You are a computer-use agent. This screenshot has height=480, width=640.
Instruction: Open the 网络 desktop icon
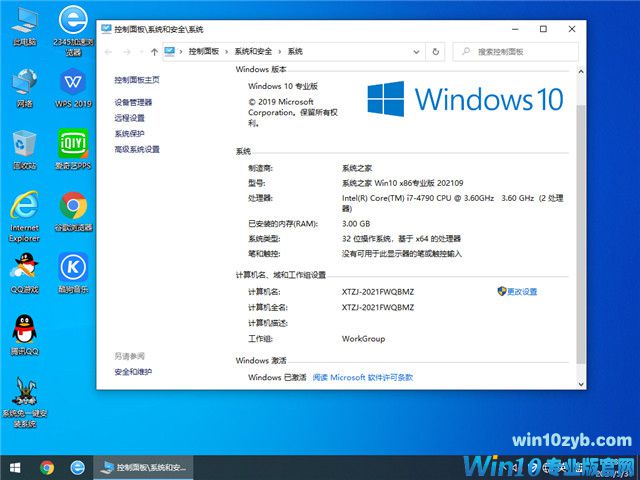tap(24, 88)
